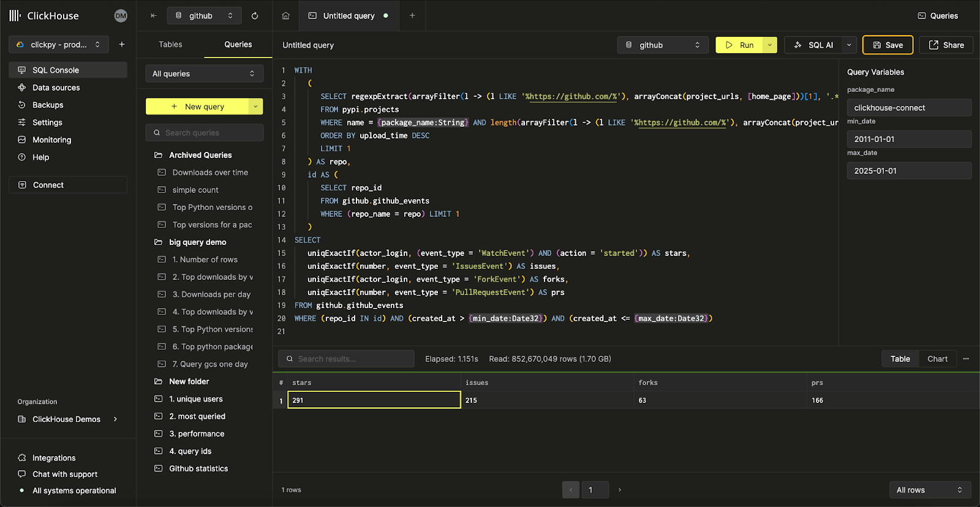Open the home tab icon

[x=285, y=16]
